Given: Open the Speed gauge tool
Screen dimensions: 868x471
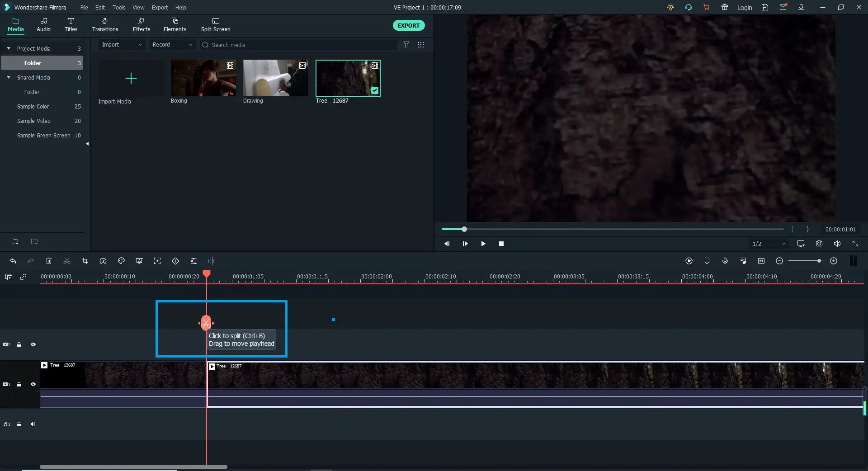Looking at the screenshot, I should click(x=103, y=261).
